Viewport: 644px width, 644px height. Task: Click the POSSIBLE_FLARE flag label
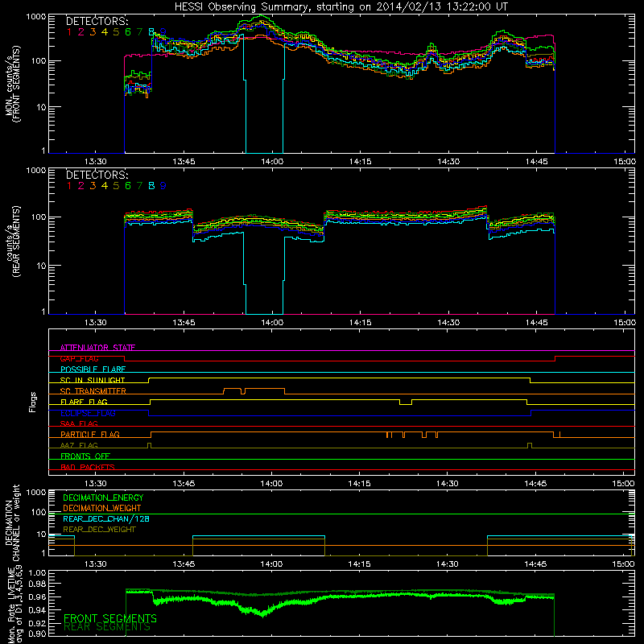(93, 369)
